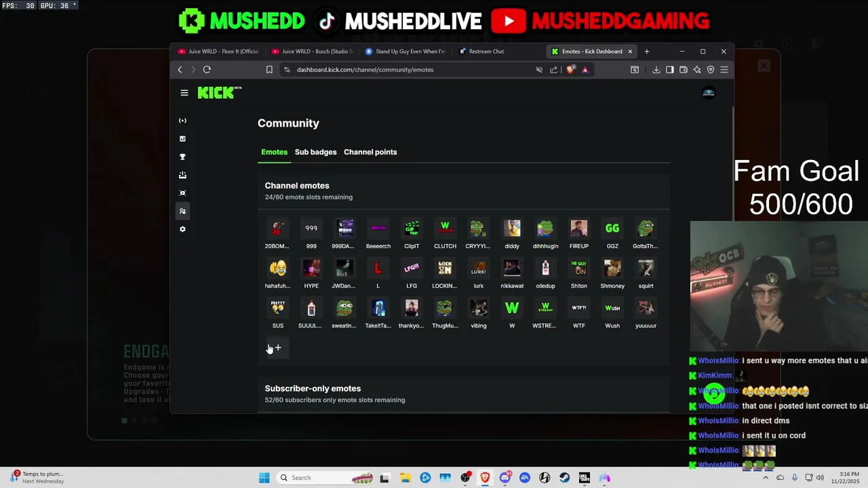Switch to the Sub badges tab
This screenshot has width=868, height=488.
[315, 152]
